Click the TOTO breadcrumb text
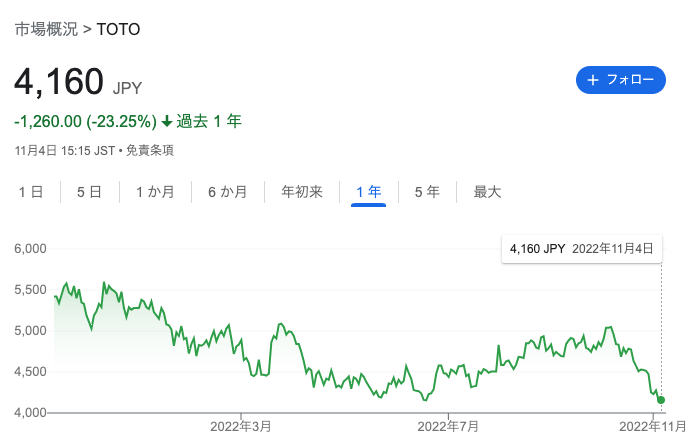 coord(118,29)
